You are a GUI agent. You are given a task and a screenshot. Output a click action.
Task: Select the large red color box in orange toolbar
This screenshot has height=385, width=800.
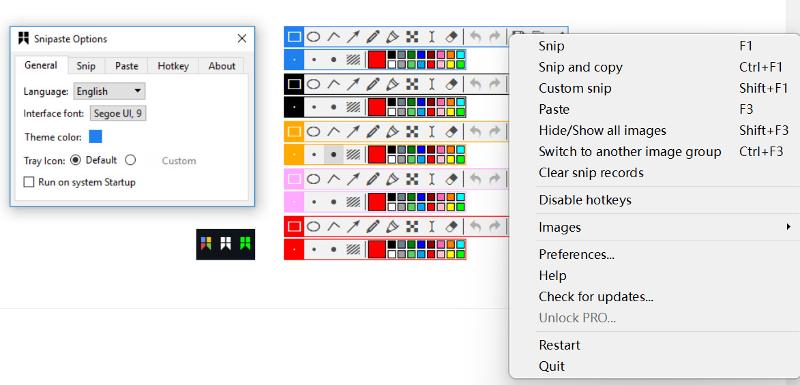[x=377, y=154]
